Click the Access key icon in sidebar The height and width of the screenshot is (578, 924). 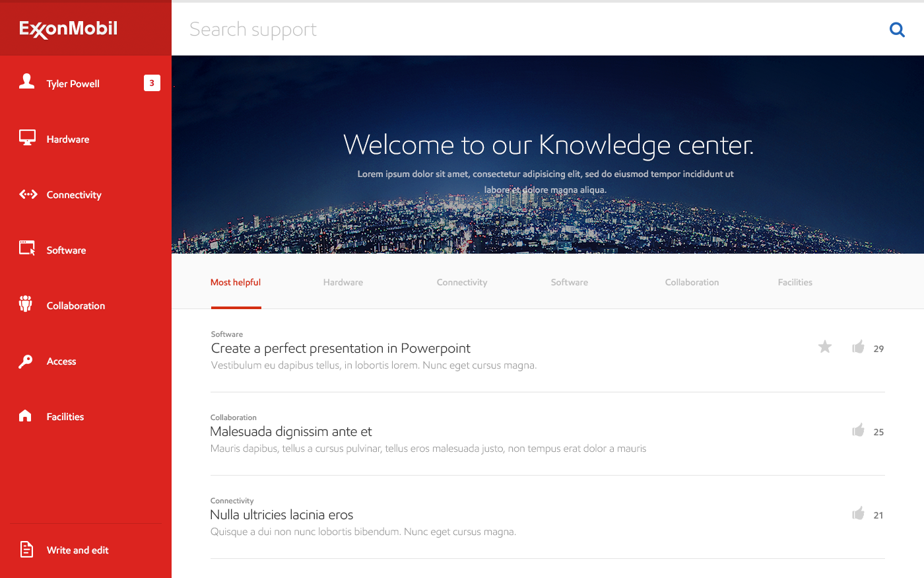click(26, 361)
